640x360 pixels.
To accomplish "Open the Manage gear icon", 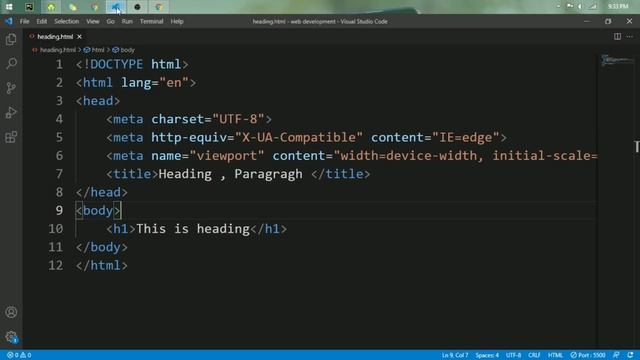I will 11,337.
